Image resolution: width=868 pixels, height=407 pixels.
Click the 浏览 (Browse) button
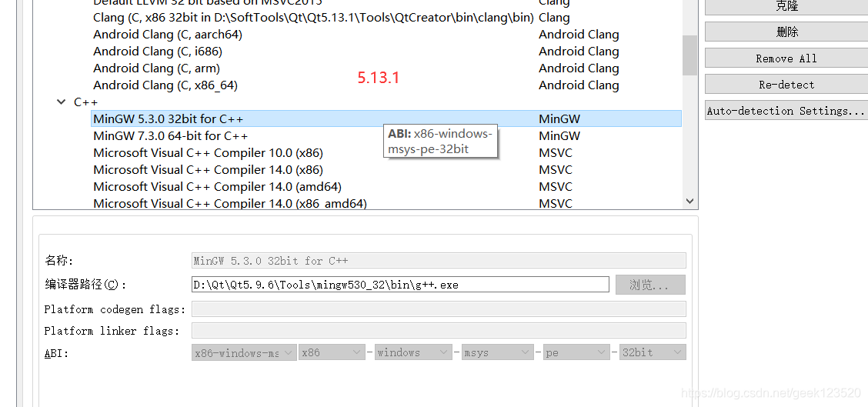click(x=650, y=285)
